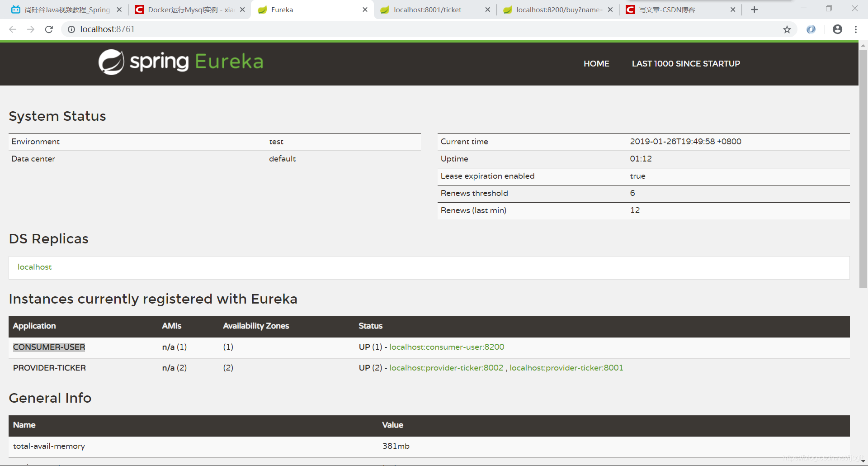Click the Status column header

[x=370, y=326]
